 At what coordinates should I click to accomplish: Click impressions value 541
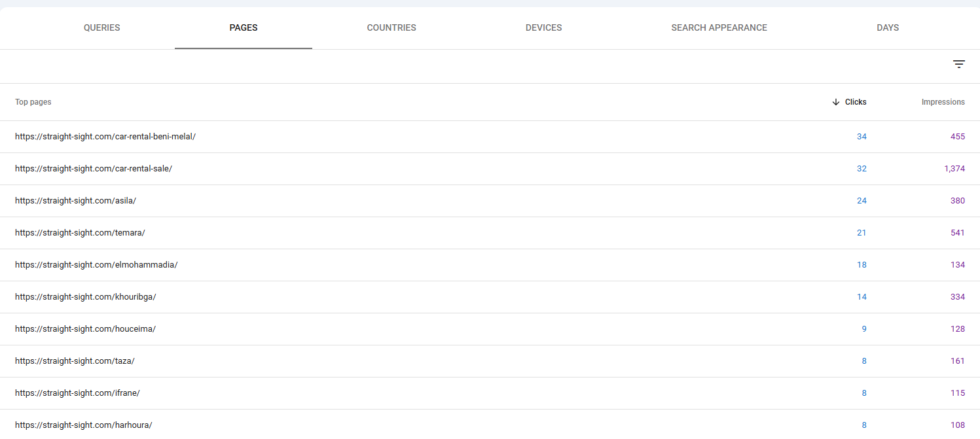coord(958,233)
